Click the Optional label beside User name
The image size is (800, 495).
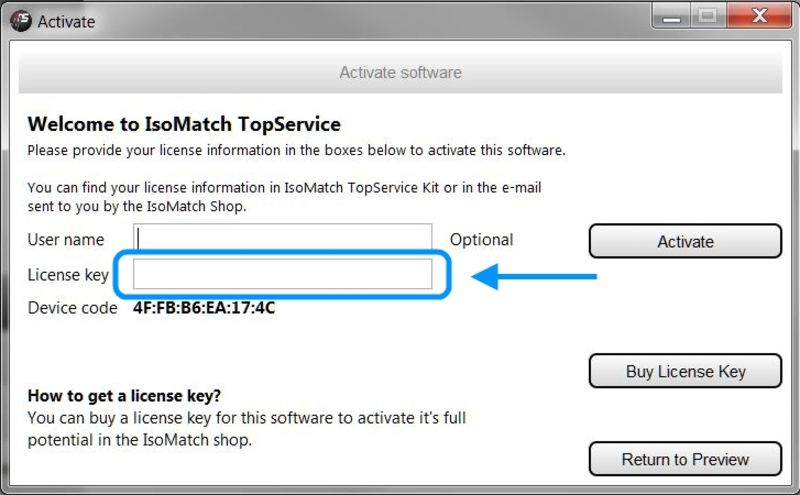481,240
